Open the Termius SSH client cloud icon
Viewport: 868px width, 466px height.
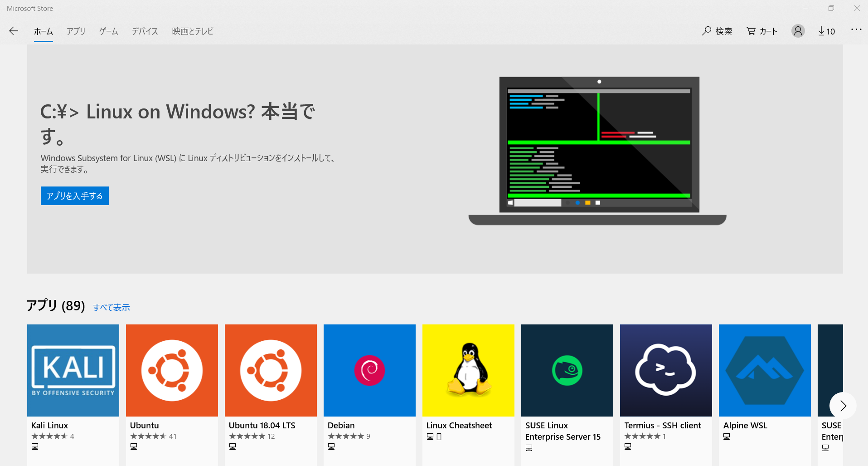coord(666,370)
